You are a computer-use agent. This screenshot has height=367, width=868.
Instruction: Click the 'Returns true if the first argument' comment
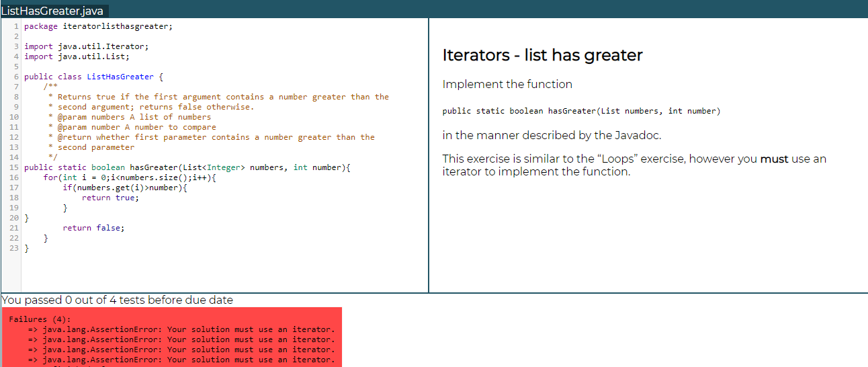(218, 97)
